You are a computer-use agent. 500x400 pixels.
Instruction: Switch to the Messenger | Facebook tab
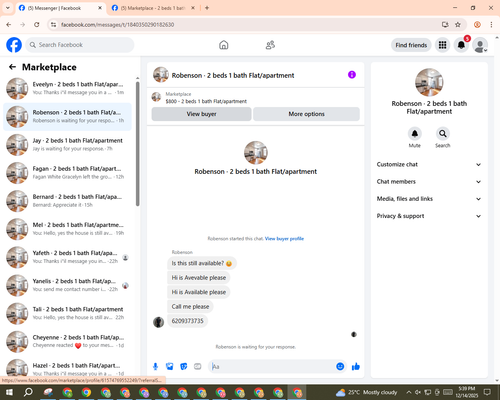coord(60,8)
